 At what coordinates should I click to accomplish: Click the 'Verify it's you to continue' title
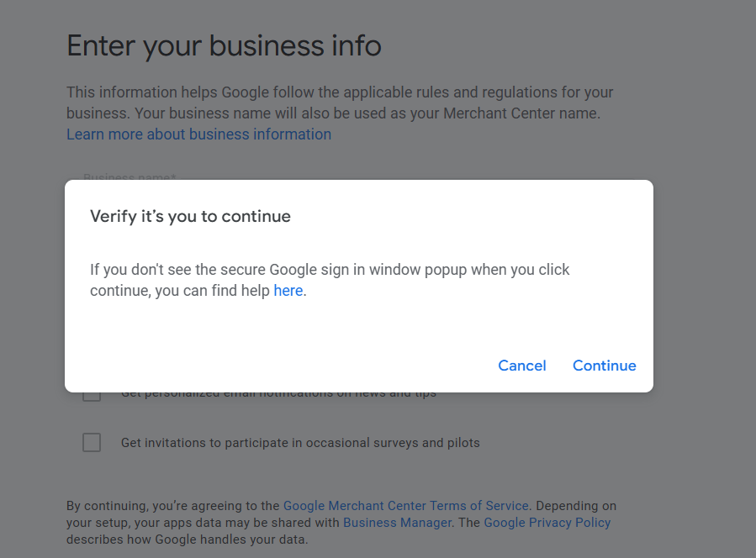(x=190, y=216)
